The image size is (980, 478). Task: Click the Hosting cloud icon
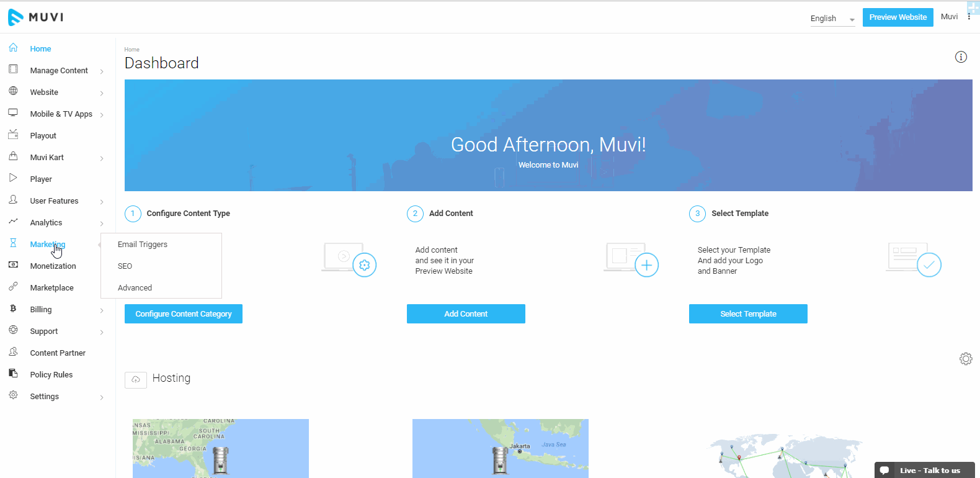(x=136, y=379)
